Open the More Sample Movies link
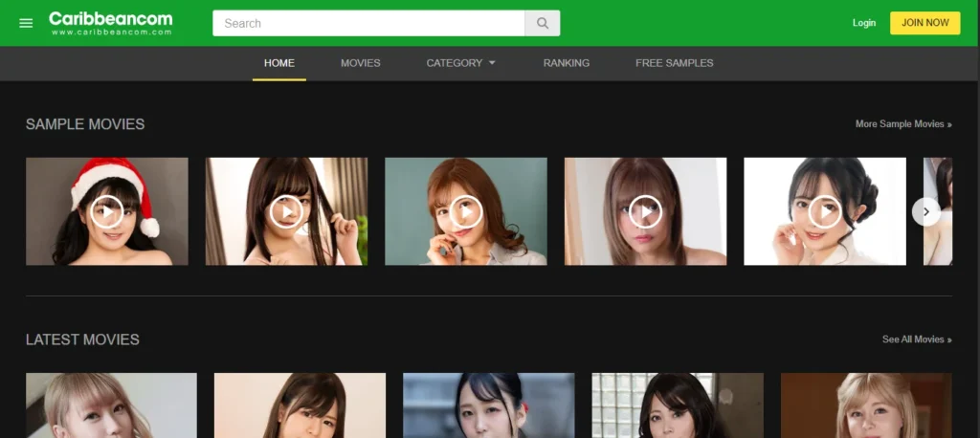Screen dimensions: 980x438 [903, 124]
